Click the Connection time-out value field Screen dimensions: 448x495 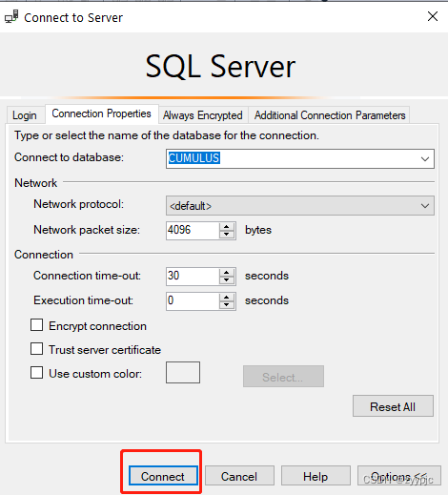click(x=193, y=276)
